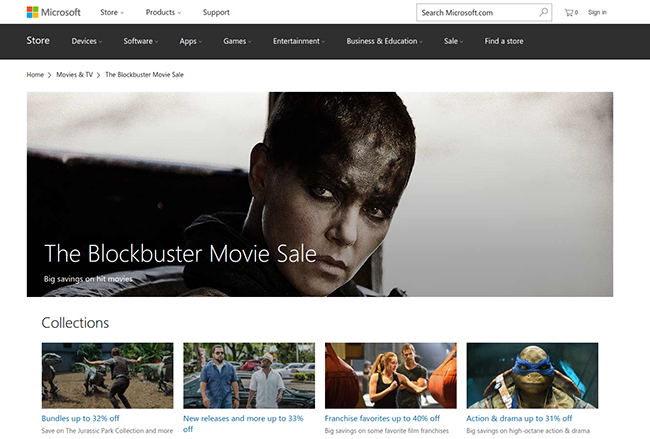
Task: Open Action & drama up to 31% off link
Action: pos(519,418)
